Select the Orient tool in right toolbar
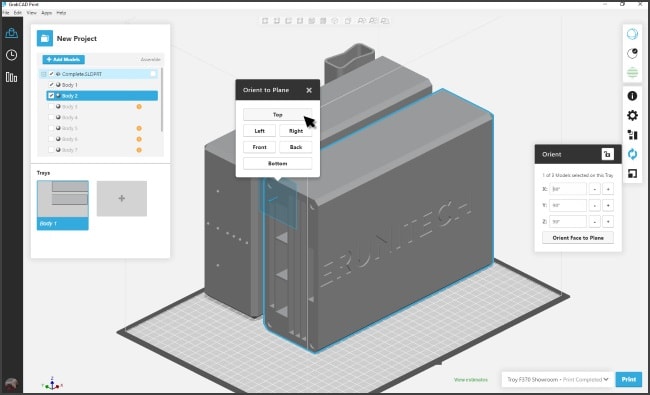This screenshot has height=395, width=650. click(x=632, y=154)
